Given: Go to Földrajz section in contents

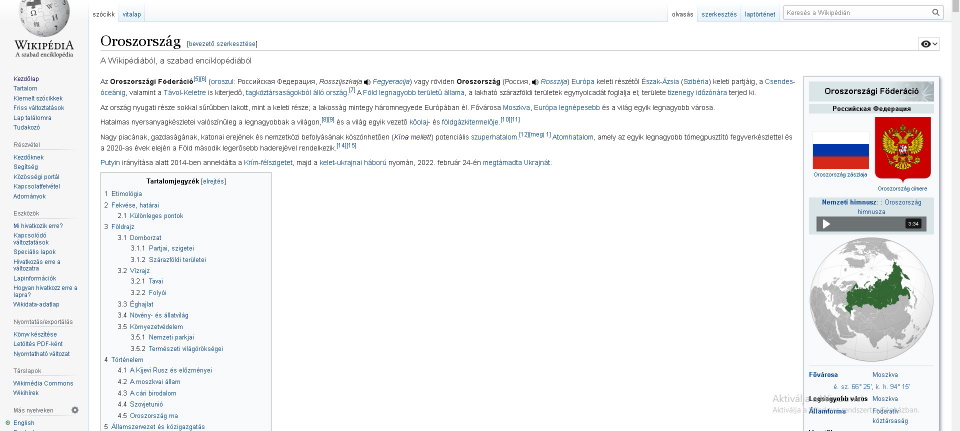Looking at the screenshot, I should point(122,226).
